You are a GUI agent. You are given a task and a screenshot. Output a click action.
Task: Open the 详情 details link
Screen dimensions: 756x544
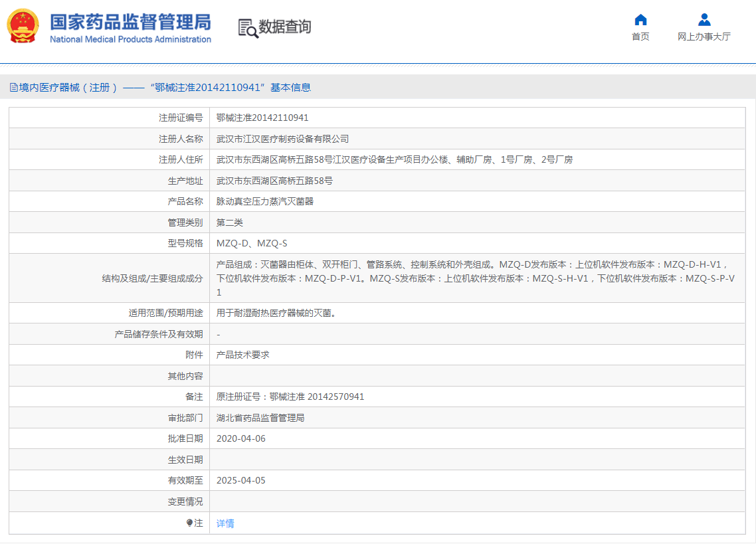(x=225, y=523)
